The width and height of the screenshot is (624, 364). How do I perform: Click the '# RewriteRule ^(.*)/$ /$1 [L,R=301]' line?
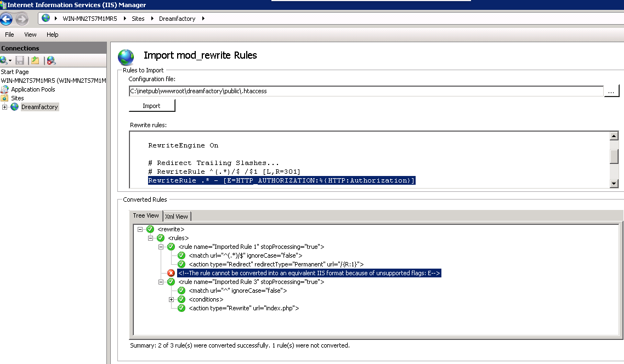tap(224, 172)
